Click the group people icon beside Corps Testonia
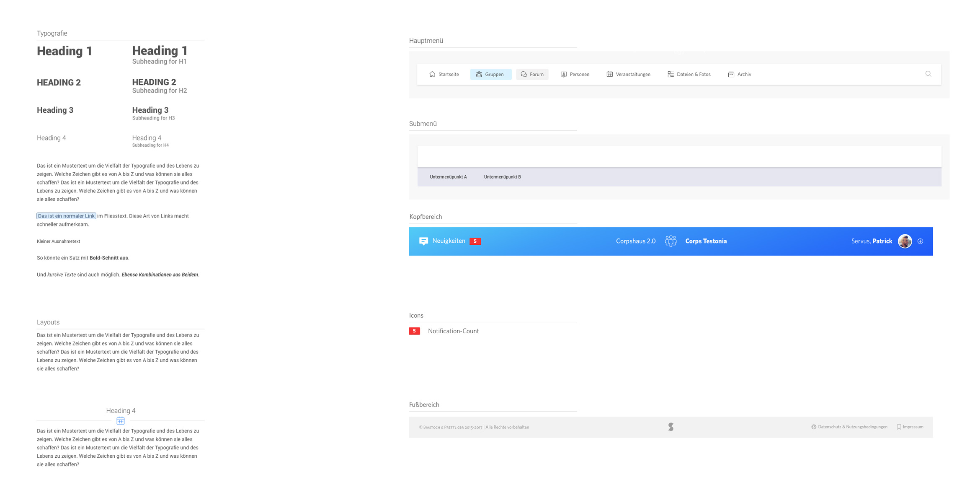The height and width of the screenshot is (503, 980). point(671,241)
